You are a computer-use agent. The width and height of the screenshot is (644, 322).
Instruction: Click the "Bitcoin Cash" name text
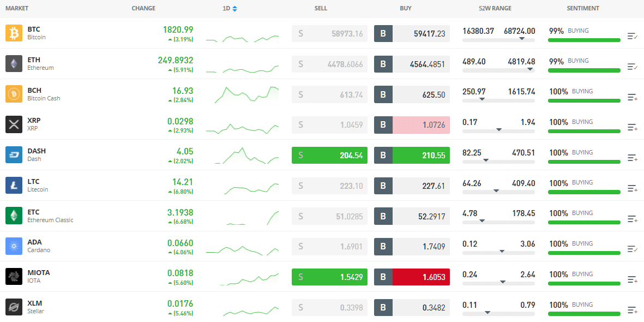tap(44, 98)
